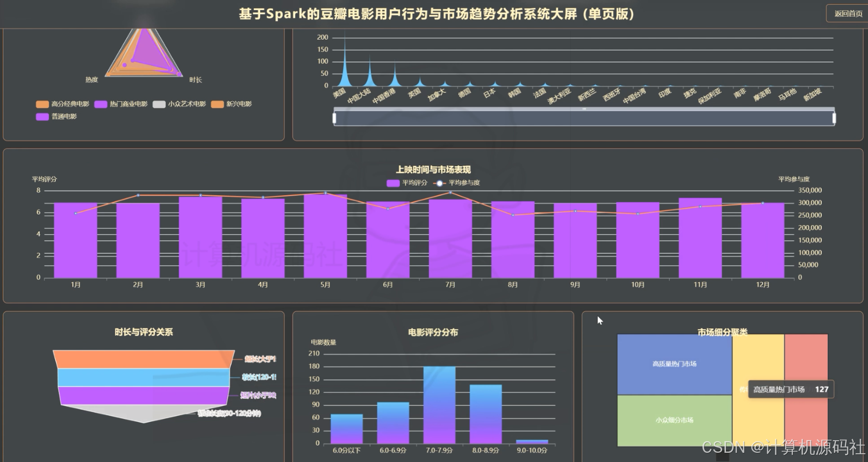Select the 小众细分市场 treemap block

pyautogui.click(x=673, y=420)
